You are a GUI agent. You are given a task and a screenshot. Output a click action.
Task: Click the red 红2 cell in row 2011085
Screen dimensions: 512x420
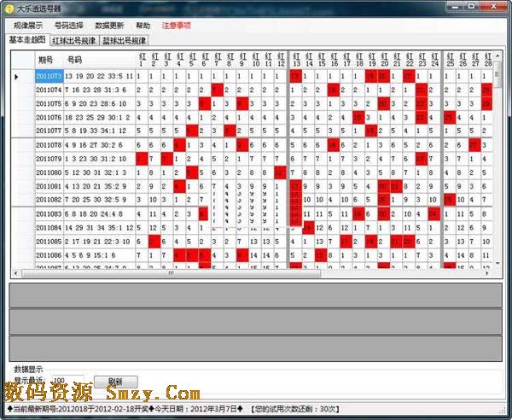[x=154, y=242]
